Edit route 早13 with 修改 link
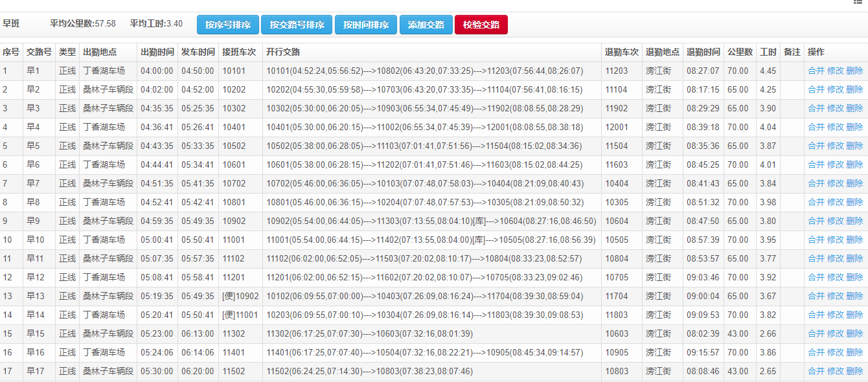 click(x=835, y=297)
